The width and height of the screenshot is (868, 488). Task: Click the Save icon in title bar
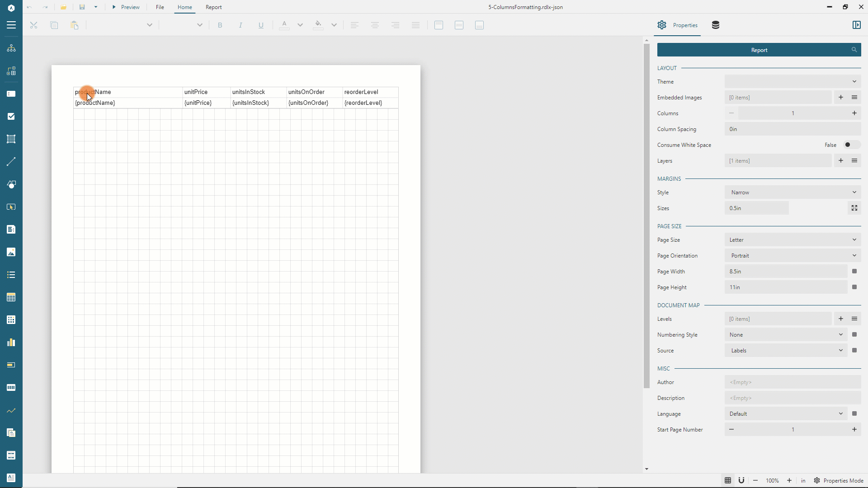pyautogui.click(x=82, y=7)
